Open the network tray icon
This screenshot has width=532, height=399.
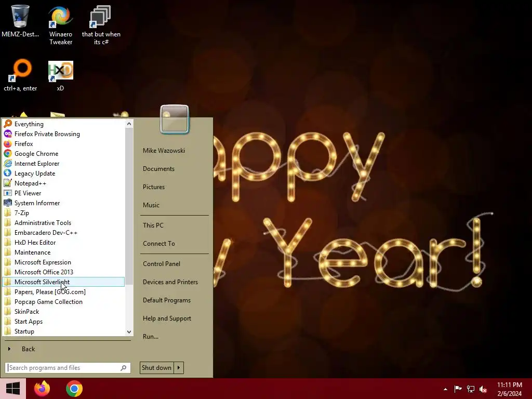(471, 389)
